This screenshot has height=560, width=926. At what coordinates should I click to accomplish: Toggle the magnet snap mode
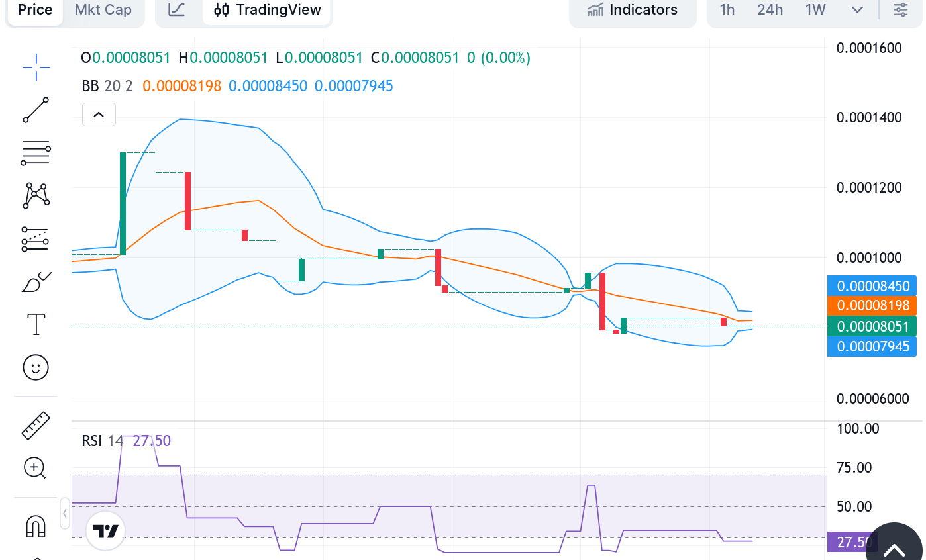click(x=36, y=527)
